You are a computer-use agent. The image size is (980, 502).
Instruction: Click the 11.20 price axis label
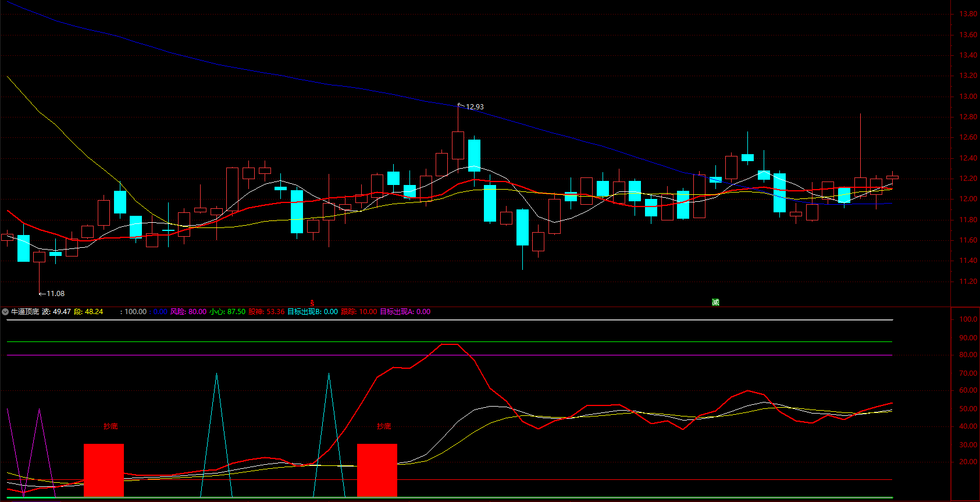(968, 282)
